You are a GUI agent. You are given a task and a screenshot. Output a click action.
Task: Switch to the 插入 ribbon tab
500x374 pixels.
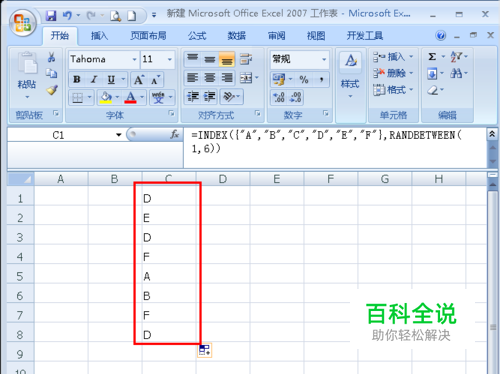[x=99, y=36]
